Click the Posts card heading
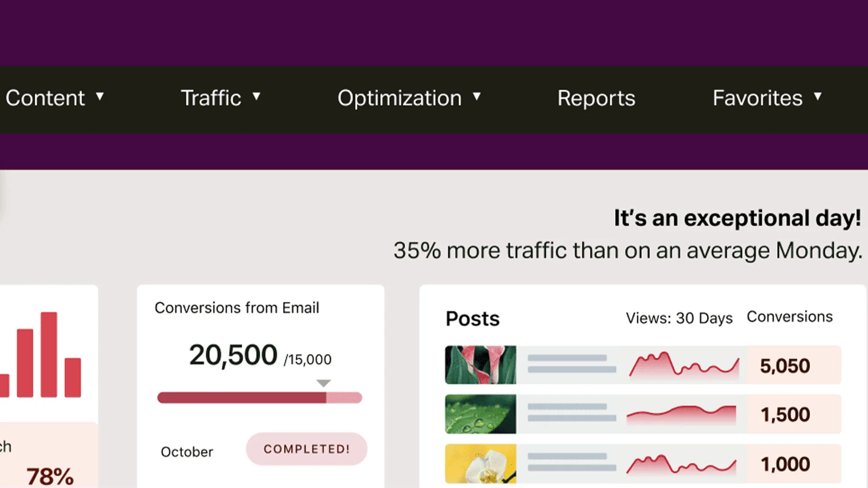The height and width of the screenshot is (488, 868). (472, 319)
